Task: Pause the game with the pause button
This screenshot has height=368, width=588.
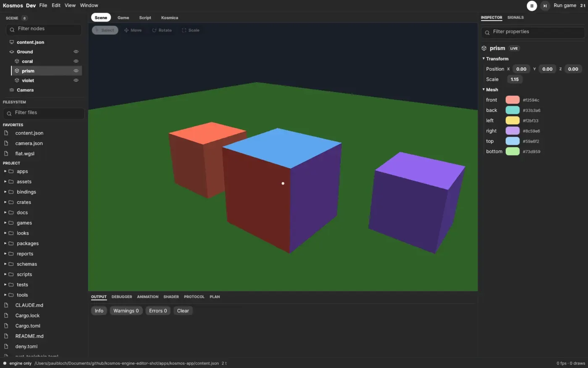Action: click(x=532, y=5)
